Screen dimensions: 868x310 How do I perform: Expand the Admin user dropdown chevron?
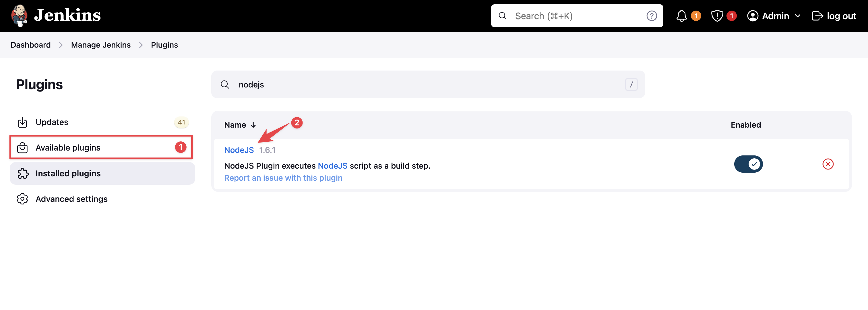pyautogui.click(x=798, y=16)
